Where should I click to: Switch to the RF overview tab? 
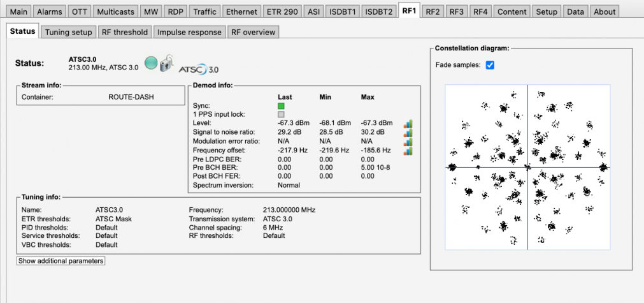coord(253,32)
